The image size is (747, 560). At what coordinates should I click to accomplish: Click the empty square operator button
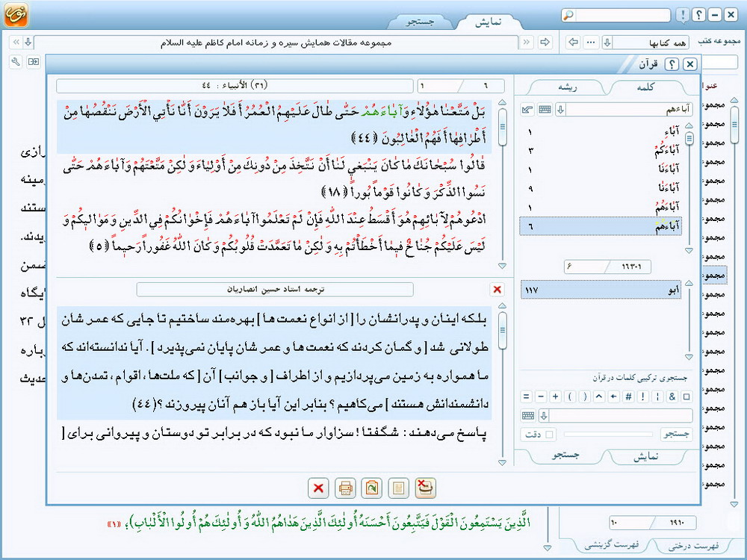coord(687,396)
